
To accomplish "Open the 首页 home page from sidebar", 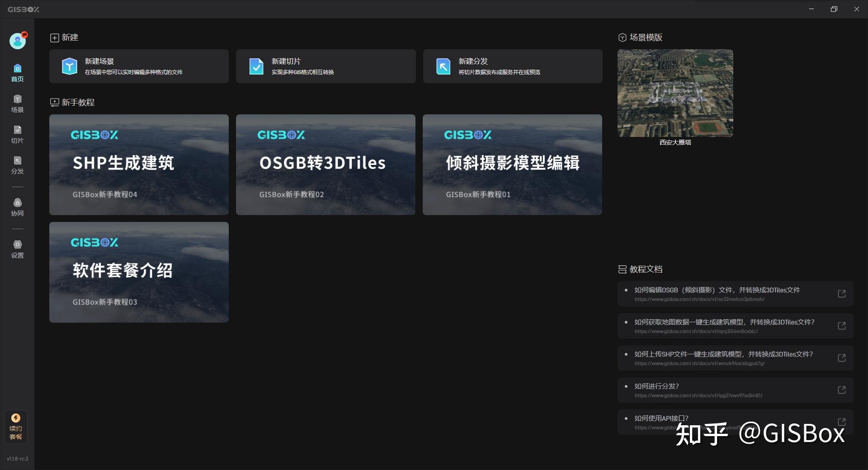I will tap(17, 72).
